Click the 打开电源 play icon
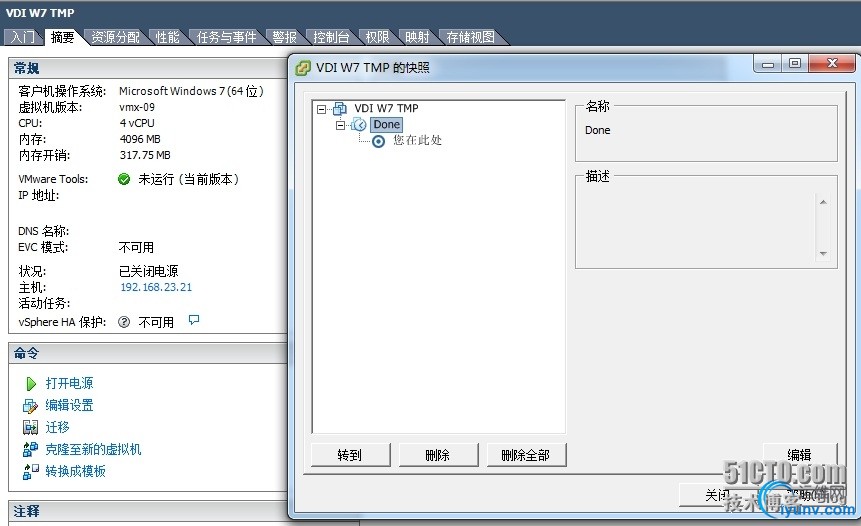The height and width of the screenshot is (526, 861). tap(31, 383)
